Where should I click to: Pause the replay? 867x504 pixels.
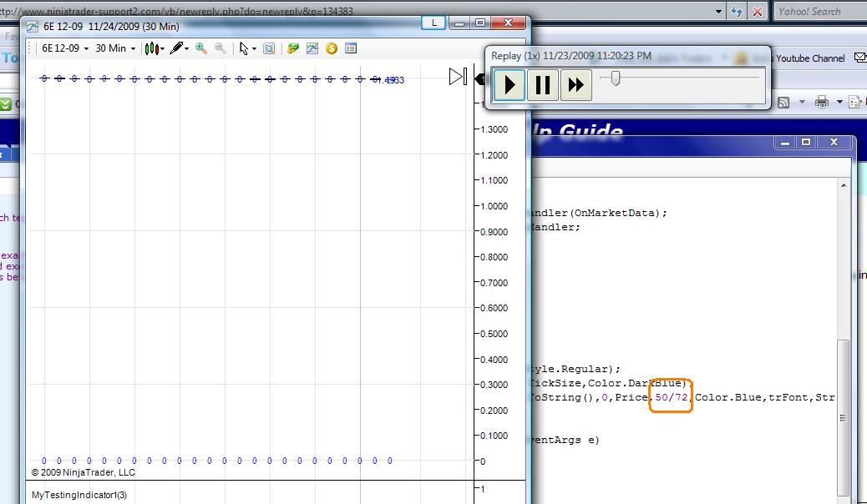point(542,85)
